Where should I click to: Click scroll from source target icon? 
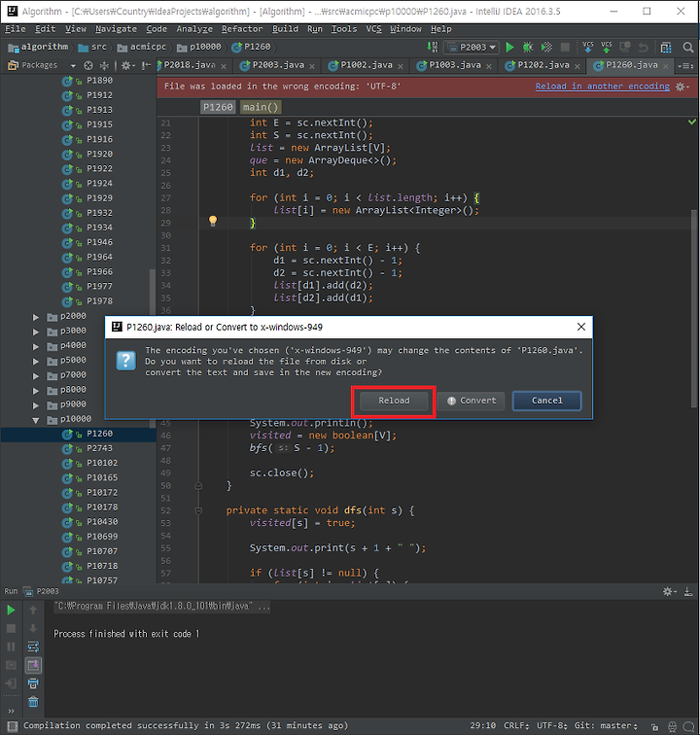coord(88,66)
